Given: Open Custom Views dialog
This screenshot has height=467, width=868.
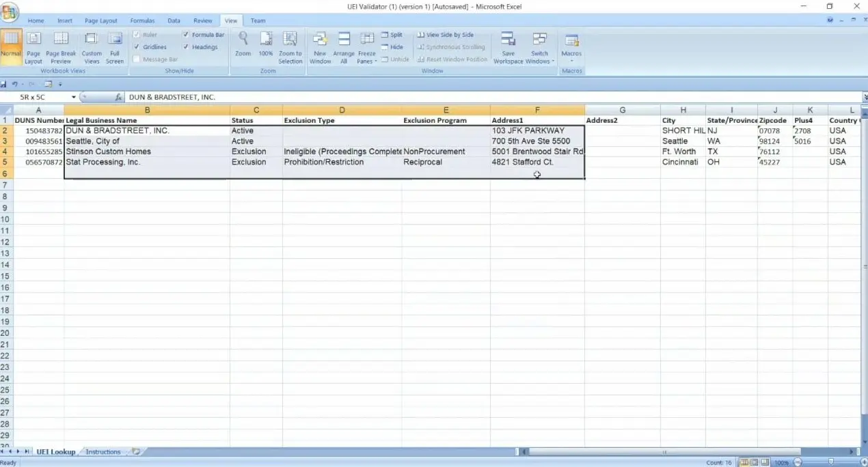Looking at the screenshot, I should (92, 47).
